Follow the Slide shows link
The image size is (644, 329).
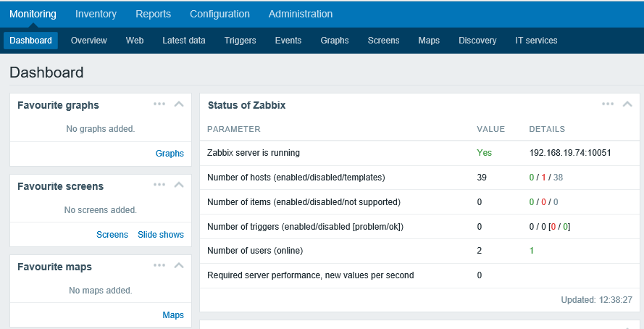(161, 235)
